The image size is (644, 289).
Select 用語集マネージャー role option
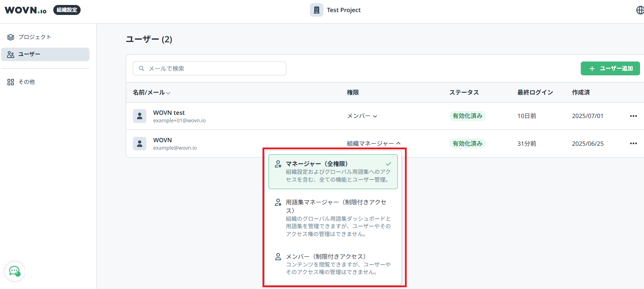click(333, 218)
